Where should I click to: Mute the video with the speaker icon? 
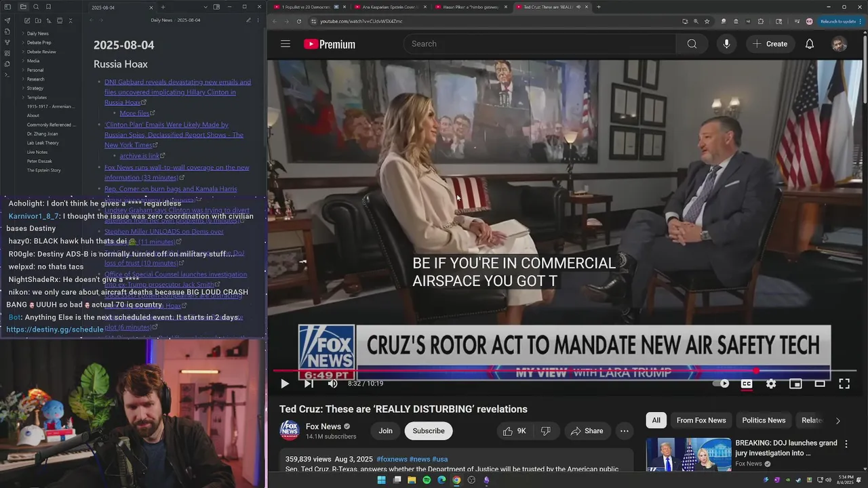[x=332, y=384]
